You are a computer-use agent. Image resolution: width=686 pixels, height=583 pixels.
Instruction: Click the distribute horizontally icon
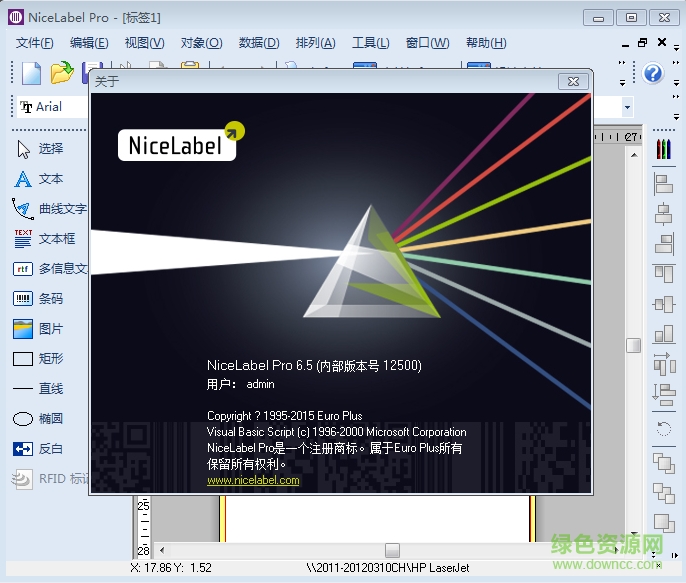click(663, 364)
